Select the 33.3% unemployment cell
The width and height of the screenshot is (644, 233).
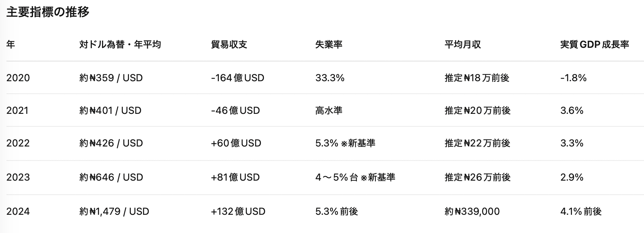pos(330,78)
